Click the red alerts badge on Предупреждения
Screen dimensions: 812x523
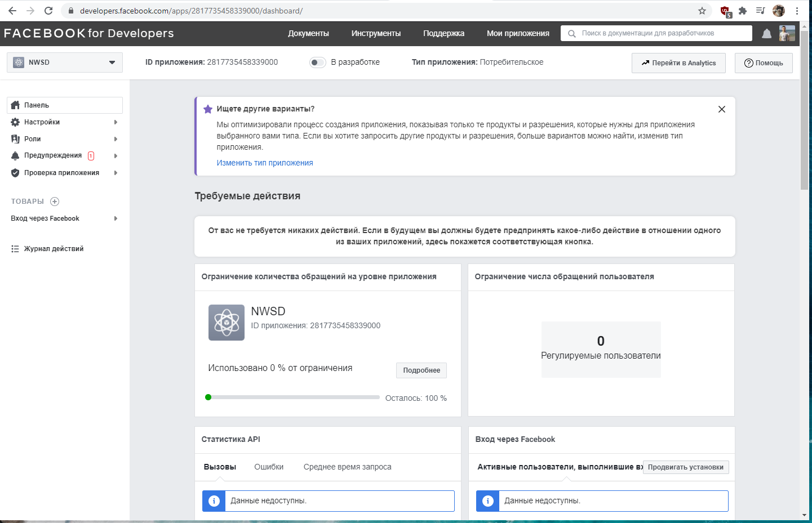91,156
